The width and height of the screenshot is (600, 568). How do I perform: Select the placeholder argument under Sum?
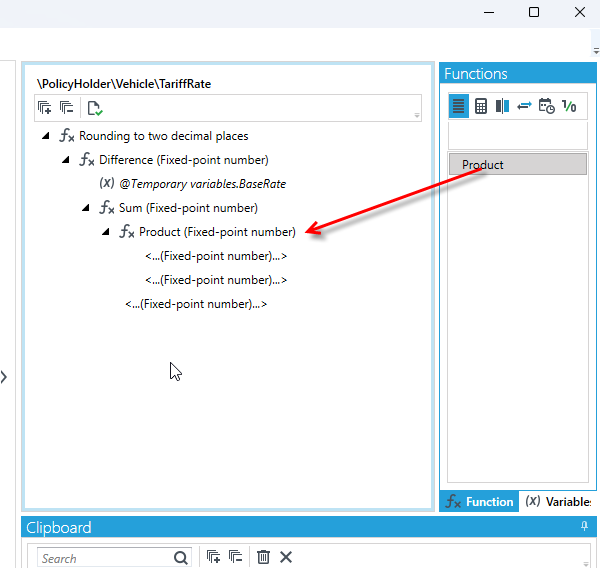pyautogui.click(x=196, y=304)
